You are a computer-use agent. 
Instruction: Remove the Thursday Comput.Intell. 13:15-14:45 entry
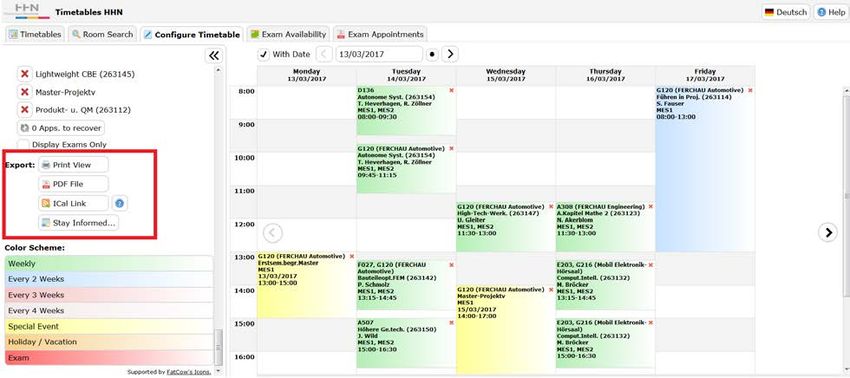tap(651, 265)
